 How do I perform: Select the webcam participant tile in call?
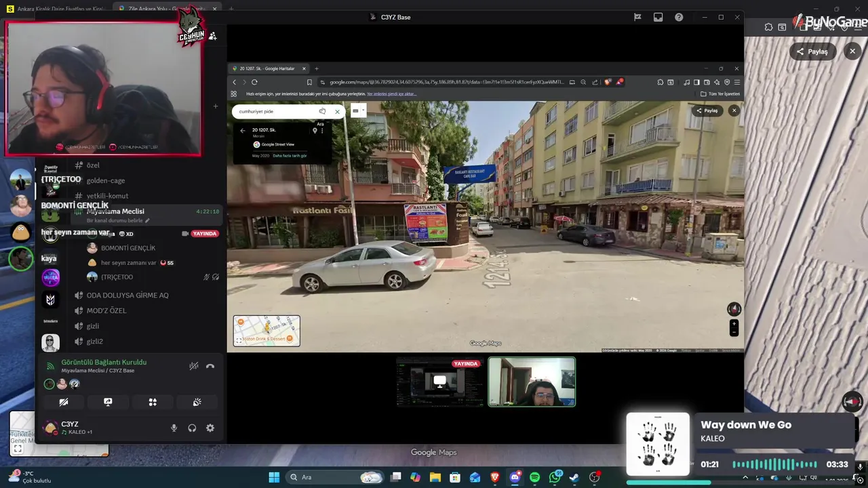pyautogui.click(x=532, y=382)
